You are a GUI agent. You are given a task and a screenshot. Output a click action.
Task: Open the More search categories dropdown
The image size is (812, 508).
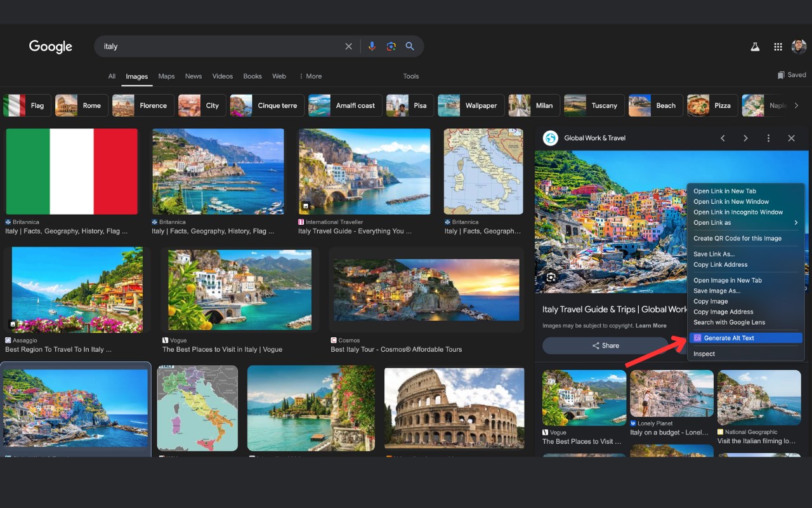310,76
